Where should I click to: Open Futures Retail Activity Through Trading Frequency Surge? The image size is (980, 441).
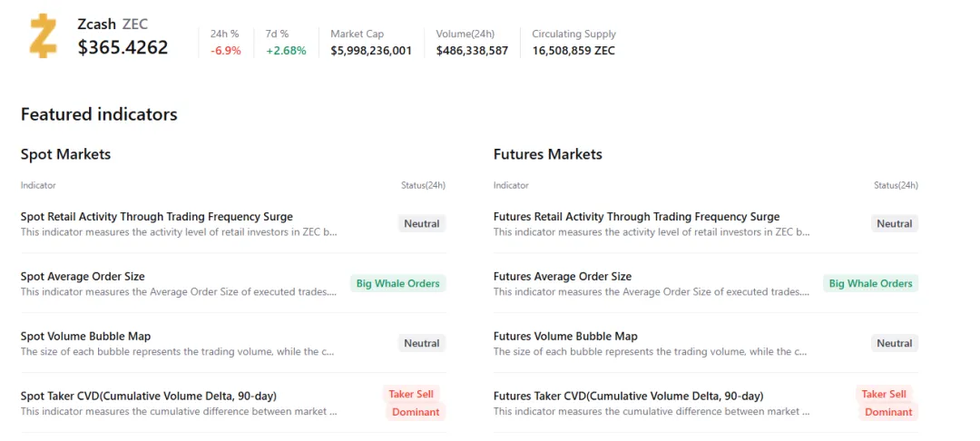tap(636, 217)
